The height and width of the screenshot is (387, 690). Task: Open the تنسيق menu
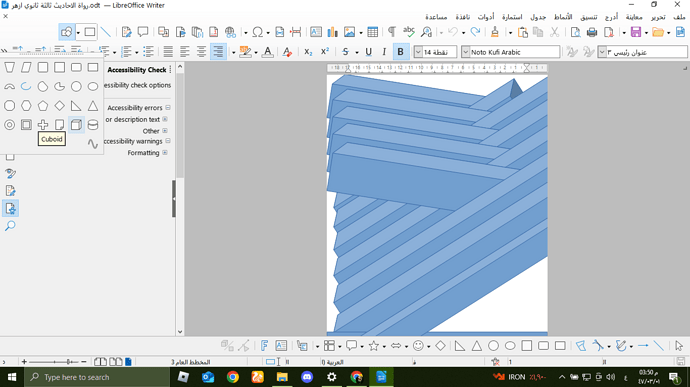588,17
